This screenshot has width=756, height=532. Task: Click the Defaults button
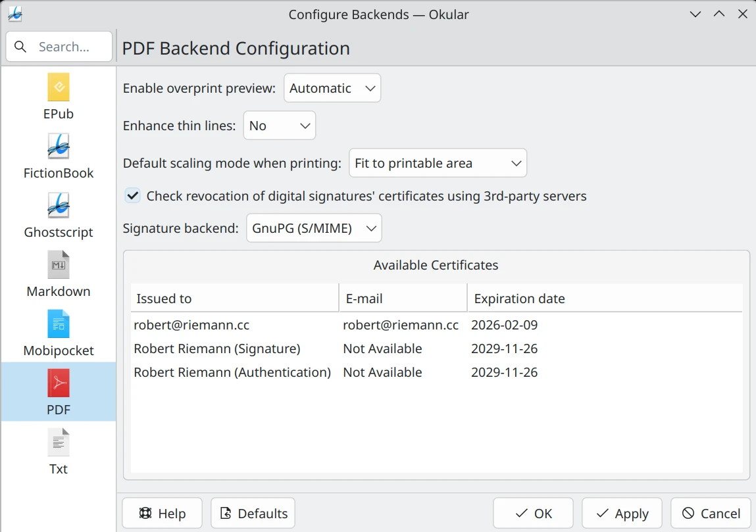click(253, 514)
